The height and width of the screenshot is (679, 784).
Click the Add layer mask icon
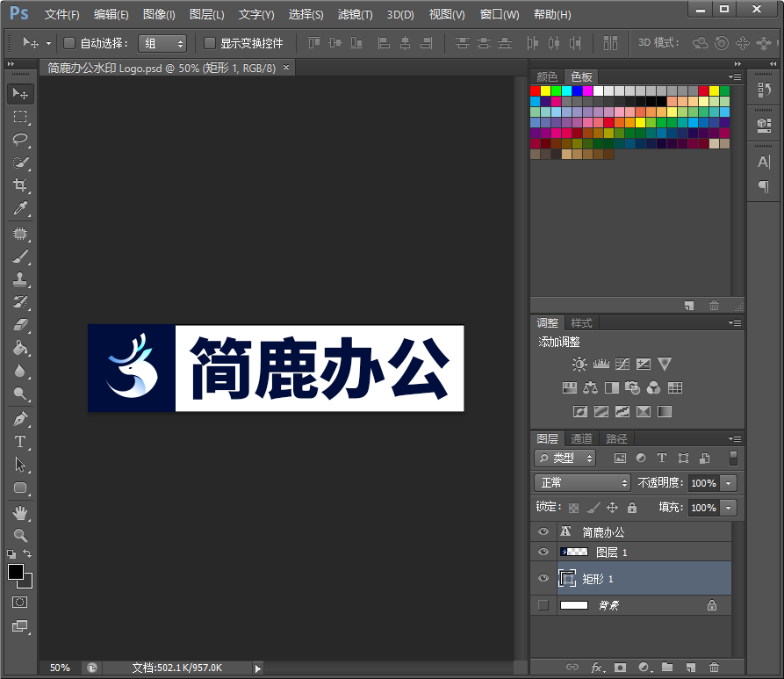(621, 668)
